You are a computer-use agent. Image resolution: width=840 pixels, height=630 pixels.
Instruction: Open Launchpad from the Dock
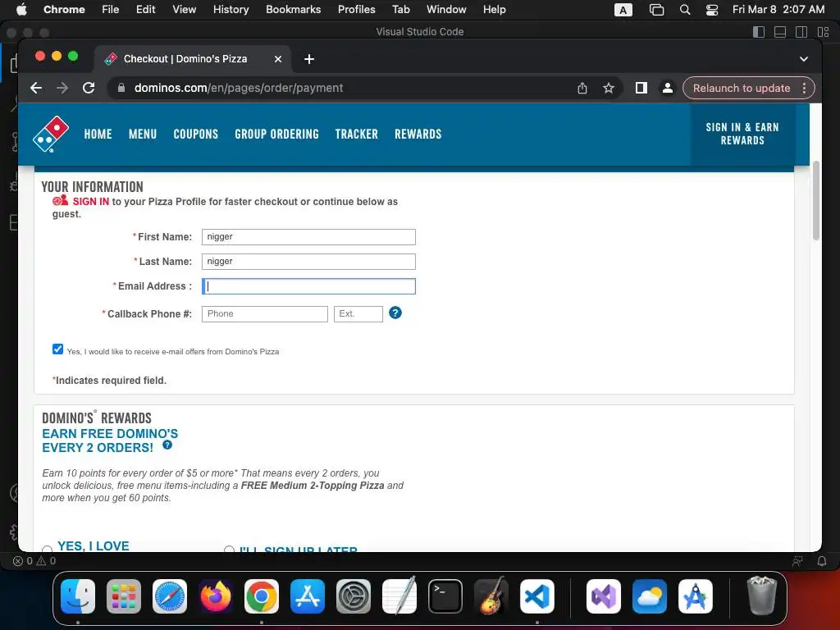124,596
